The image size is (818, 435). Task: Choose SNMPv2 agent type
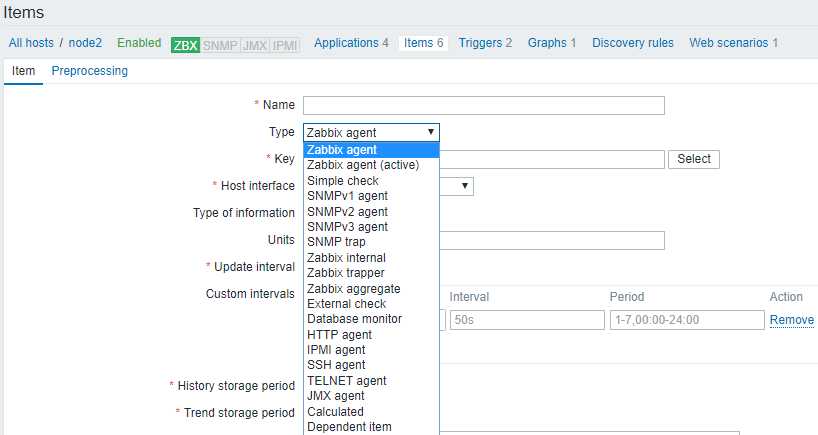pos(371,211)
